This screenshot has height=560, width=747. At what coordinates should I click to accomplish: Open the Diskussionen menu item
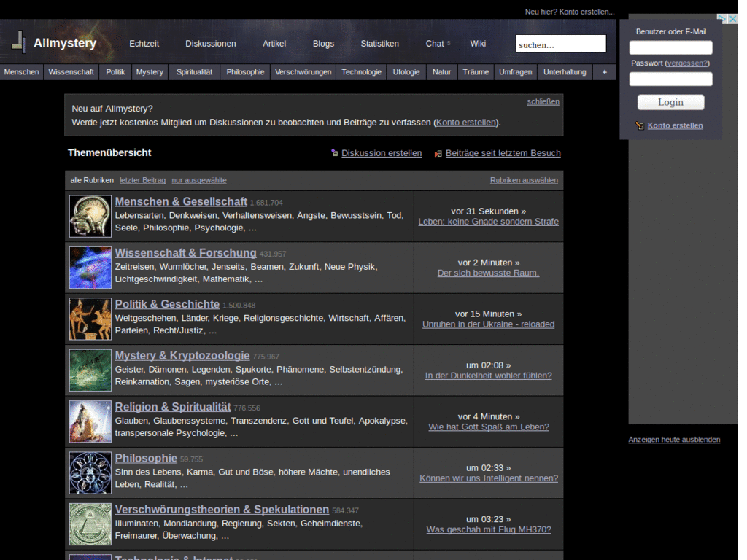(x=210, y=44)
